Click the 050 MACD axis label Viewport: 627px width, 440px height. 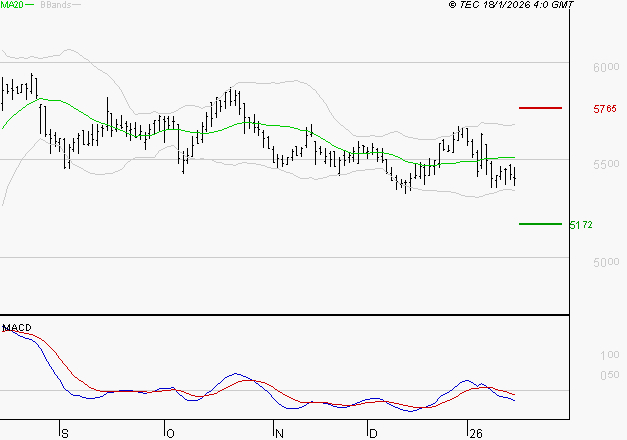pyautogui.click(x=610, y=375)
